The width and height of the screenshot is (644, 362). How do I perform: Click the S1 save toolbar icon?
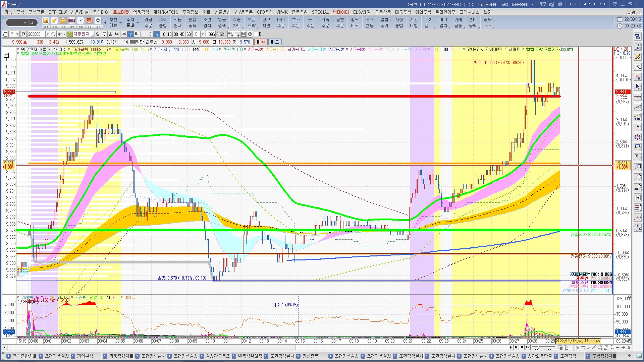(46, 21)
